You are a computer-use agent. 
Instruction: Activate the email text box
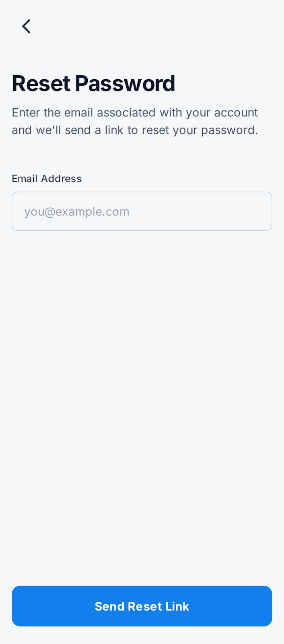[x=142, y=211]
